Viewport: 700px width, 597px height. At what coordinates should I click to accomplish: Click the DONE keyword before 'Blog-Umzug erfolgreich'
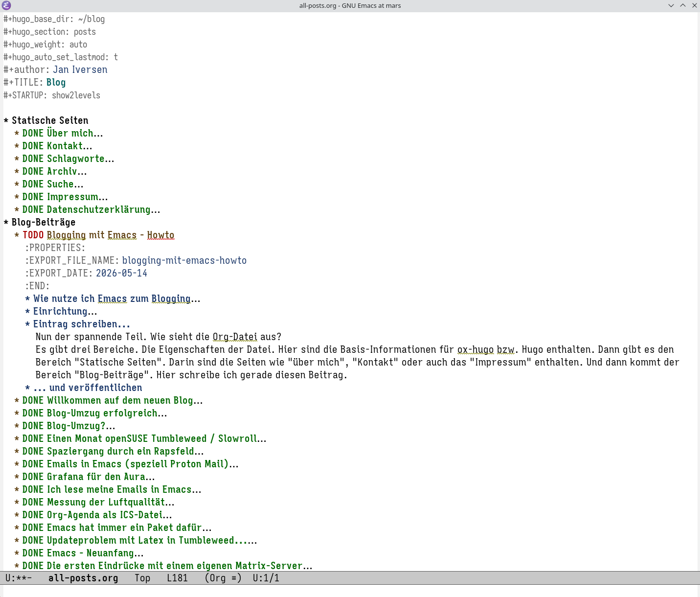[33, 413]
